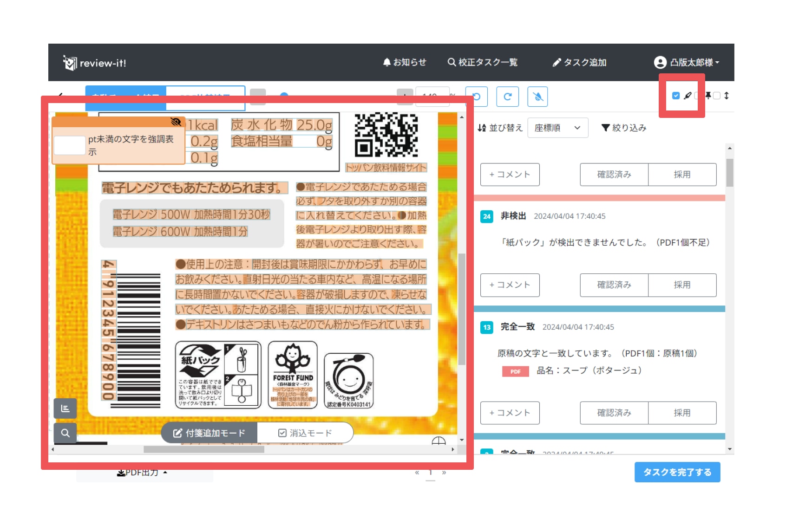Click the 電子レンジでもあたためられます heading
The height and width of the screenshot is (532, 799).
(x=194, y=188)
